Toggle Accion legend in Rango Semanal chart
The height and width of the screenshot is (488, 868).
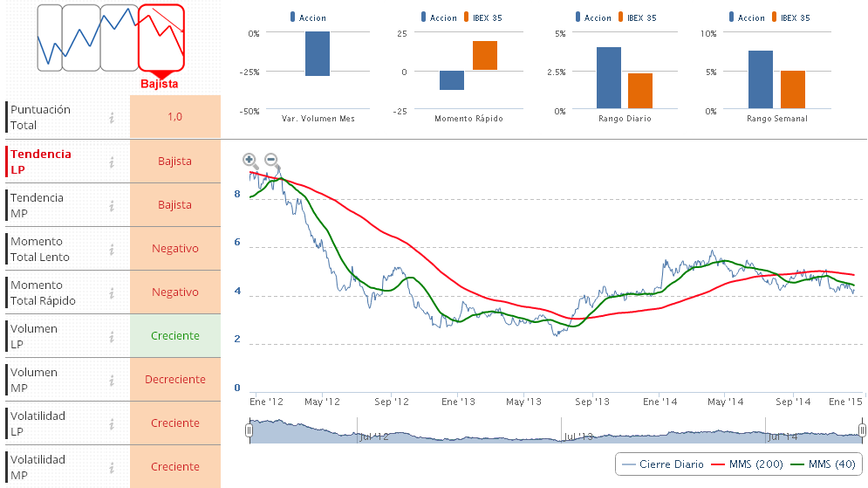click(x=747, y=17)
